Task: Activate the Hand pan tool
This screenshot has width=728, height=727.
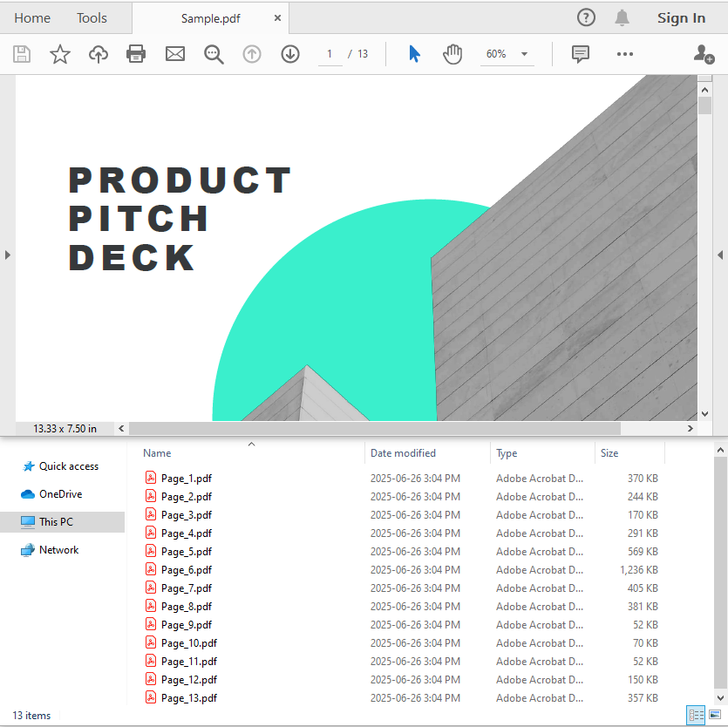Action: point(452,54)
